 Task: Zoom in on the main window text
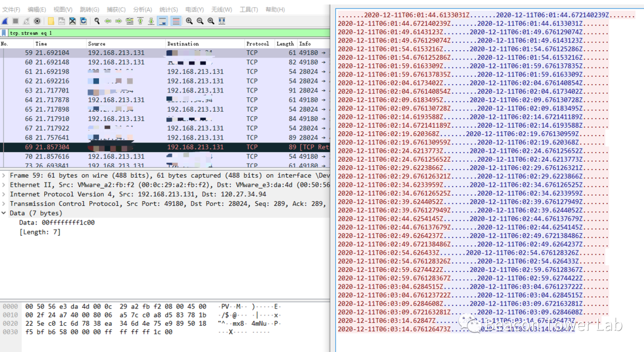pyautogui.click(x=190, y=21)
